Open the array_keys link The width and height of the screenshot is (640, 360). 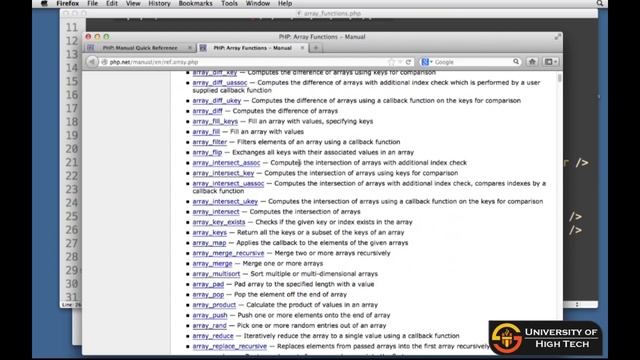tap(209, 233)
